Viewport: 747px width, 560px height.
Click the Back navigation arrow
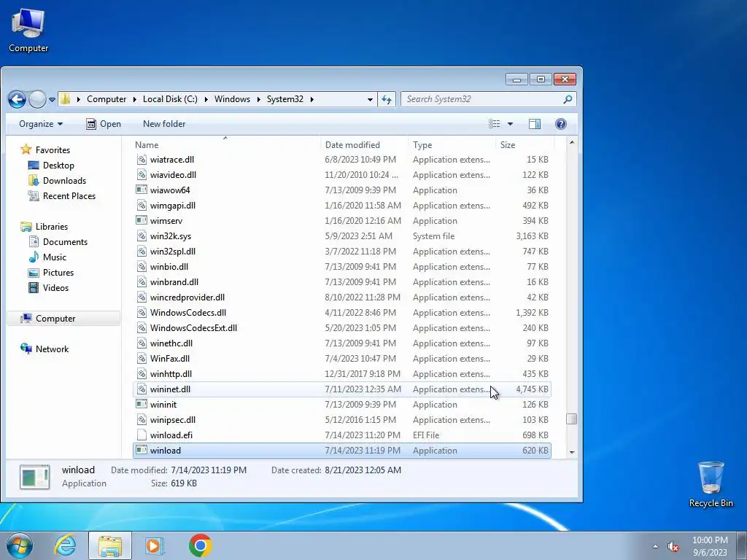pos(18,99)
